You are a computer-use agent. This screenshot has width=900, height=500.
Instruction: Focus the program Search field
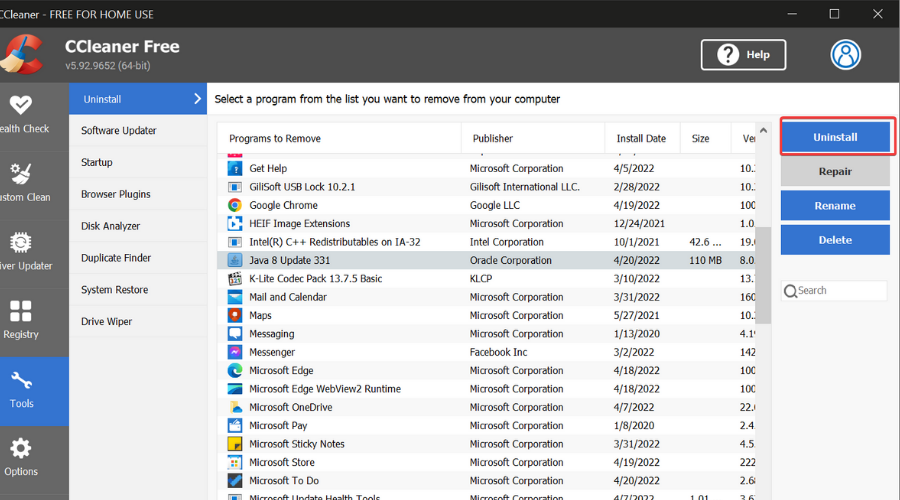click(834, 290)
